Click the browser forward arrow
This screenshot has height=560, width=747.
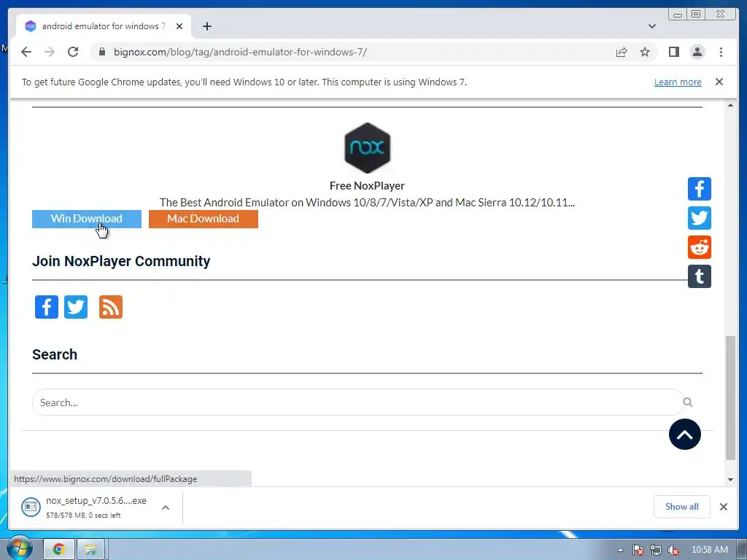click(x=50, y=52)
